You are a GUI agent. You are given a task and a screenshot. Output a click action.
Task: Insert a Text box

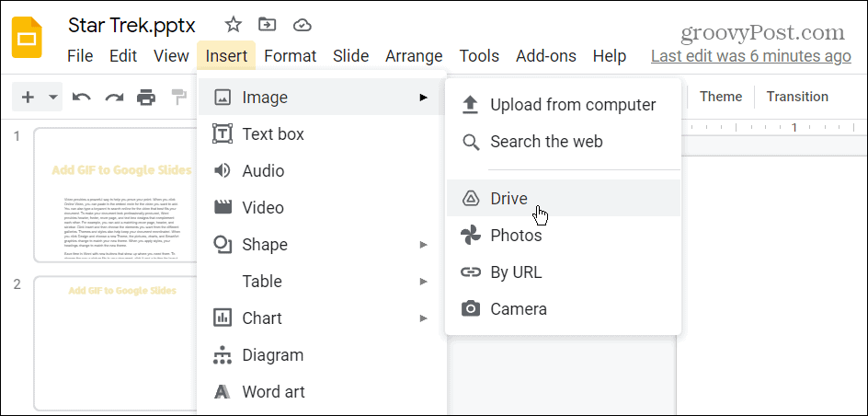coord(321,134)
